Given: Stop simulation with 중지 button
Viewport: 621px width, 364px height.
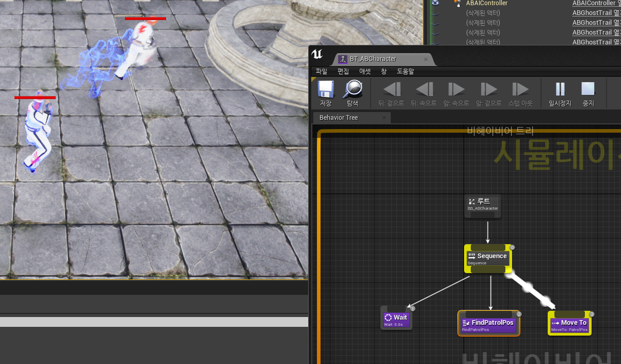Looking at the screenshot, I should tap(588, 89).
